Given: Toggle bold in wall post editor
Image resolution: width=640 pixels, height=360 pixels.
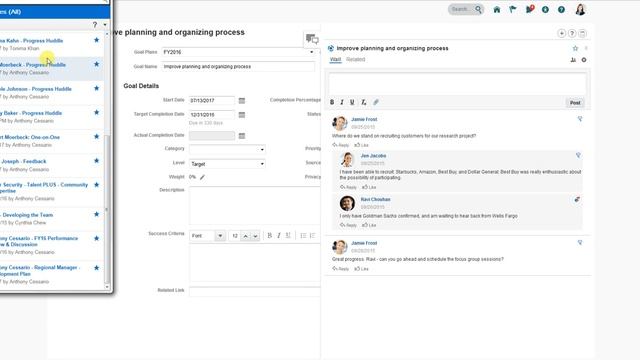Looking at the screenshot, I should (x=332, y=102).
